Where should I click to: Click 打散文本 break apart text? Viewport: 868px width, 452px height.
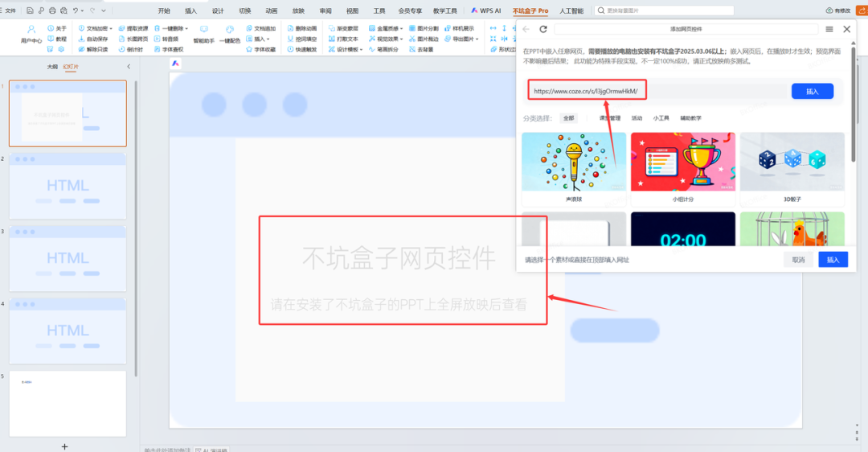(x=343, y=39)
